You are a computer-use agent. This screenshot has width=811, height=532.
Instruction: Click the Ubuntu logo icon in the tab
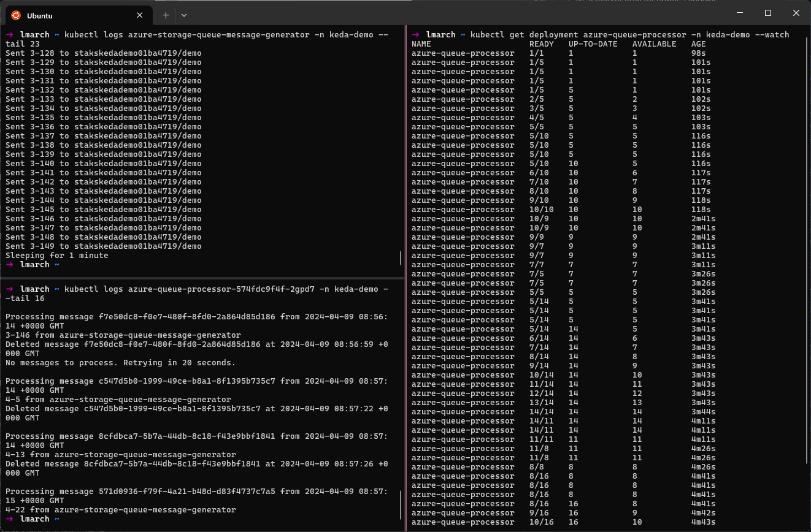click(x=16, y=15)
